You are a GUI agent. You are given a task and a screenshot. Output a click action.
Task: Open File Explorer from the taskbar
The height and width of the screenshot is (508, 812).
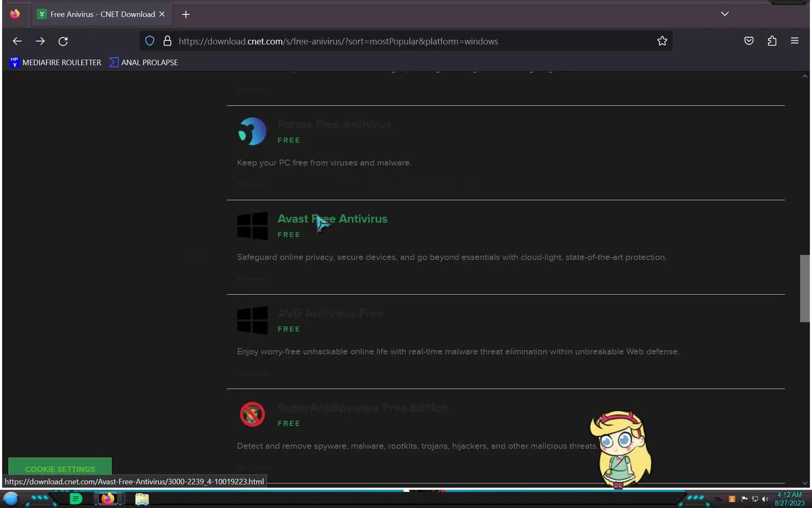click(142, 499)
